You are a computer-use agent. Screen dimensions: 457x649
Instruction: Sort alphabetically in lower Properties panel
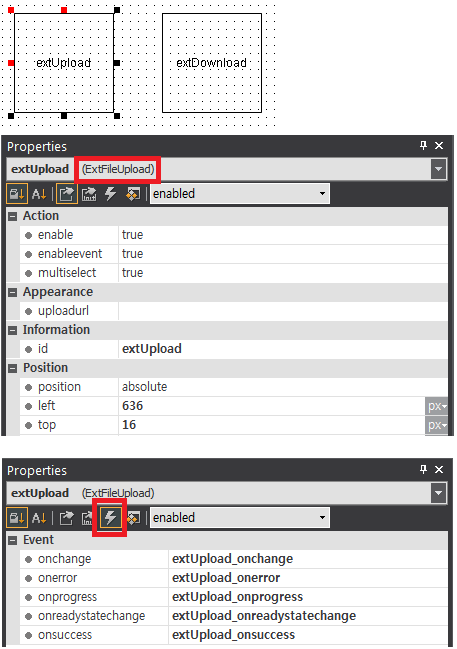tap(39, 518)
